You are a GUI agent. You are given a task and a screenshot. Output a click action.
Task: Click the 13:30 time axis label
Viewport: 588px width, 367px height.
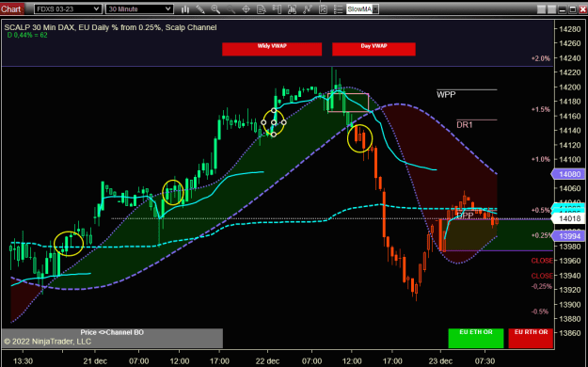tap(23, 361)
